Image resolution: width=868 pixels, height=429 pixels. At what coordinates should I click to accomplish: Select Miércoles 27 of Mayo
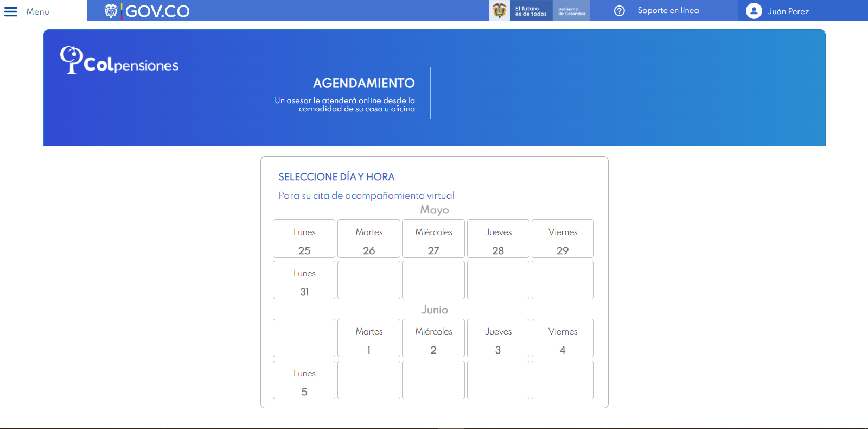tap(433, 238)
